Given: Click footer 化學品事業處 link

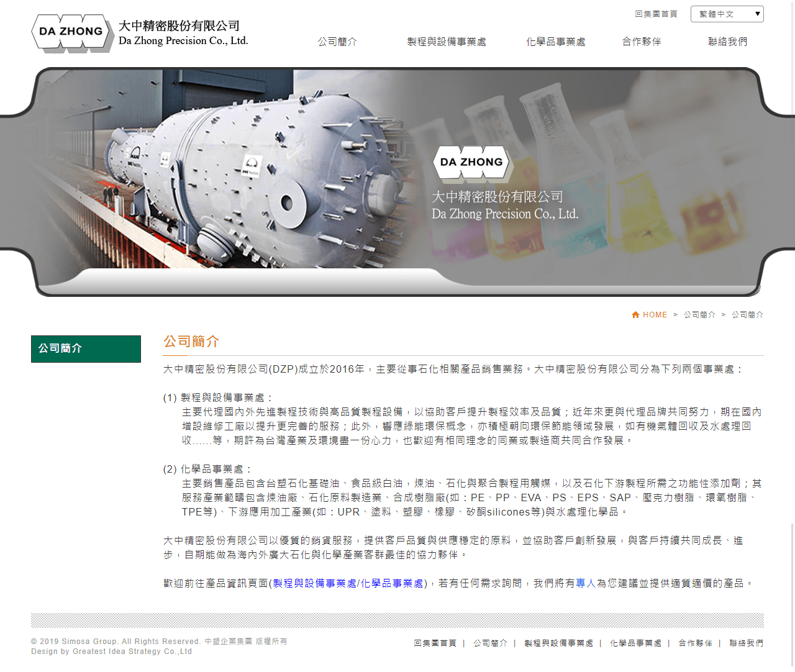Looking at the screenshot, I should pyautogui.click(x=635, y=643).
